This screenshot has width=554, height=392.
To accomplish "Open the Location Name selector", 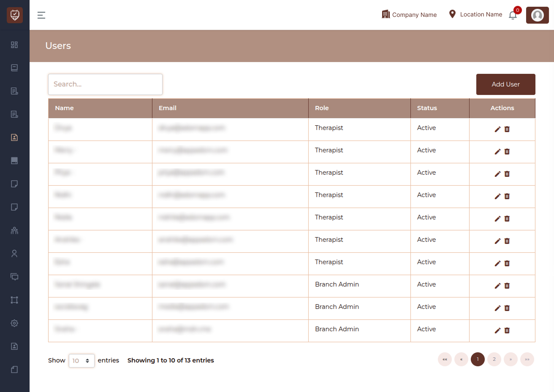I will click(475, 14).
